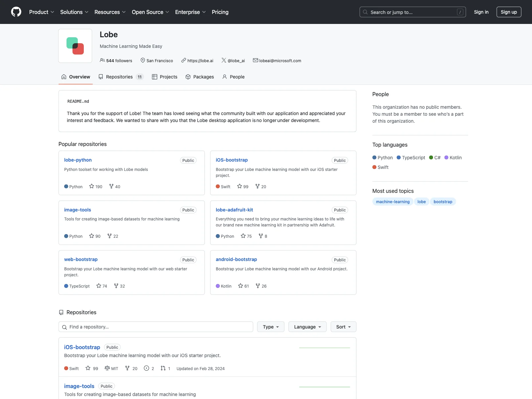Click the mail icon beside lobeai@microsoft.com
Screen dimensions: 532x399
click(x=255, y=60)
